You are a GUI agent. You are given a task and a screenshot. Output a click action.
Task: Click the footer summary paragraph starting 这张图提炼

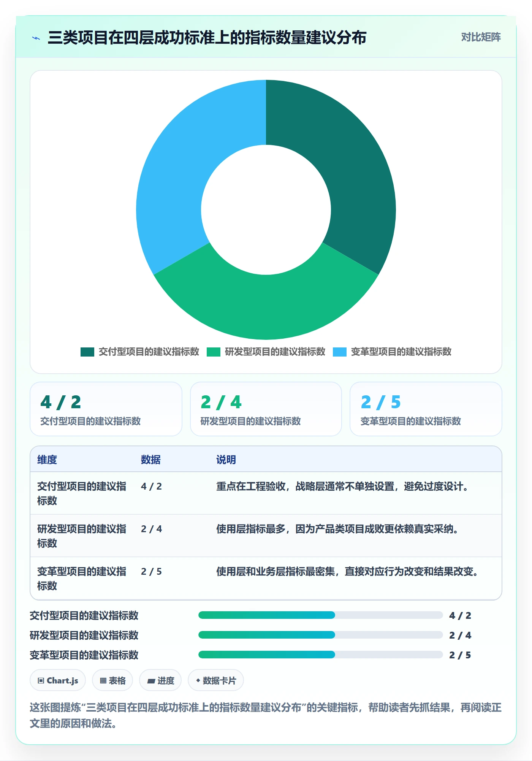click(266, 715)
